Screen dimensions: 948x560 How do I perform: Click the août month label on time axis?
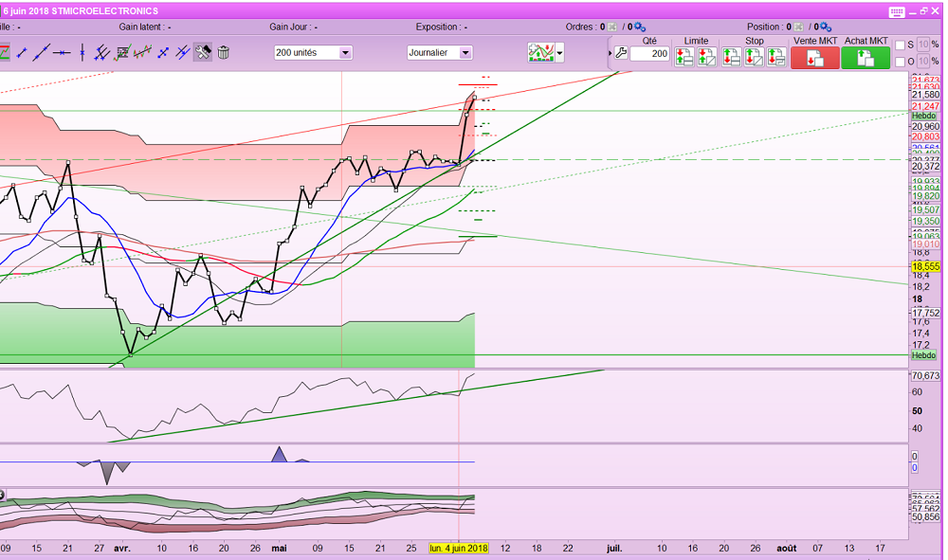(x=787, y=549)
